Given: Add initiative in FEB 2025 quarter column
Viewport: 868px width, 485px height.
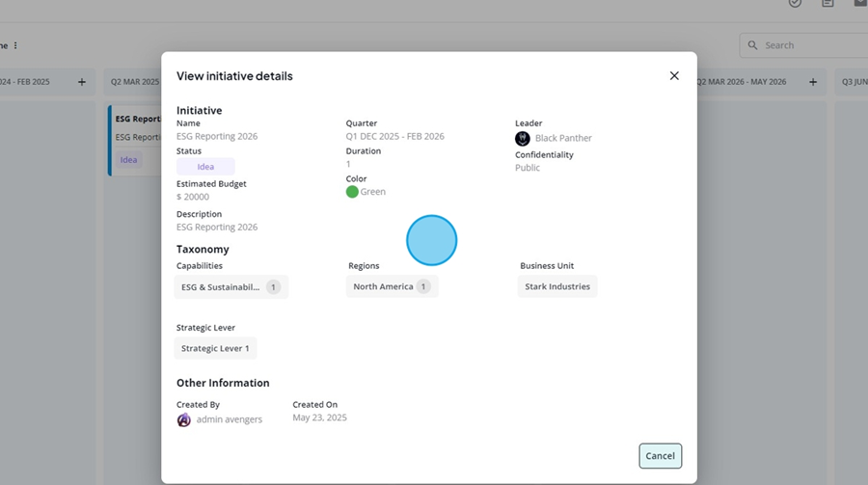Looking at the screenshot, I should pyautogui.click(x=81, y=82).
